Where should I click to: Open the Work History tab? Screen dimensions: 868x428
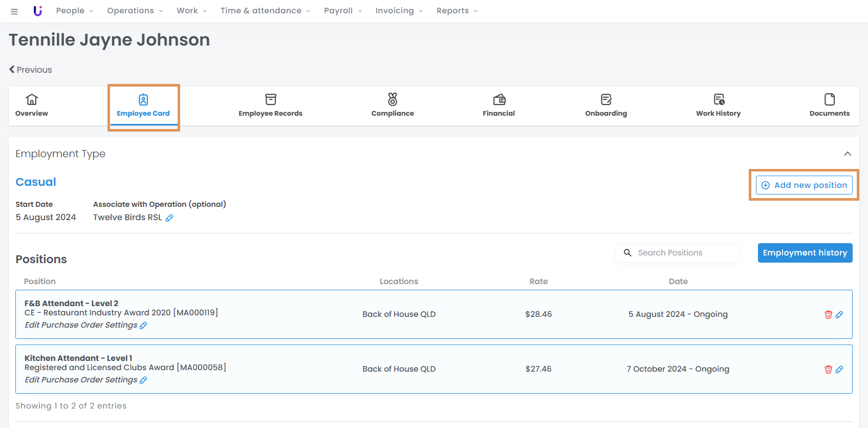point(718,105)
